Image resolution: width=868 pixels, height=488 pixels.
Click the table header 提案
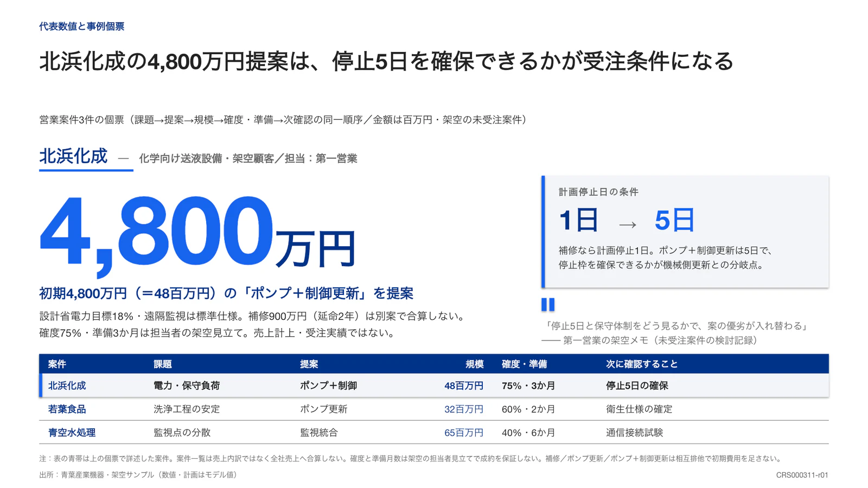click(x=309, y=364)
